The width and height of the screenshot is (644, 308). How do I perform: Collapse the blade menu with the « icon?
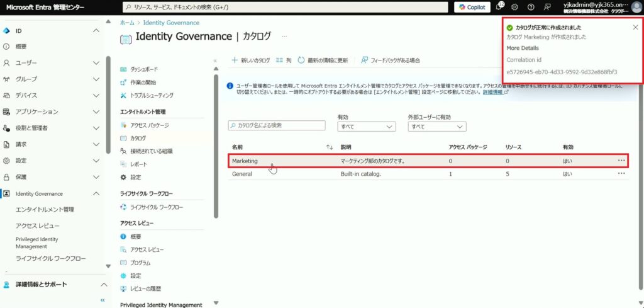point(215,60)
